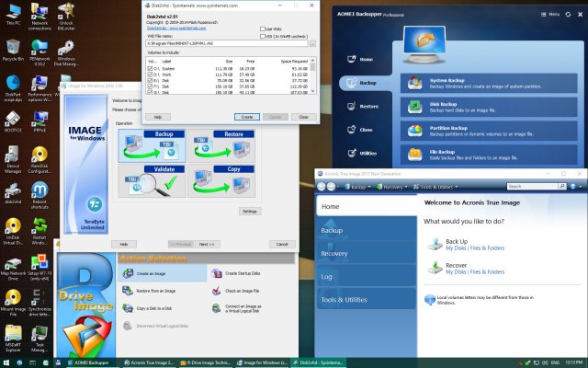Open disk2vhd desktop icon
588x368 pixels.
pos(13,193)
